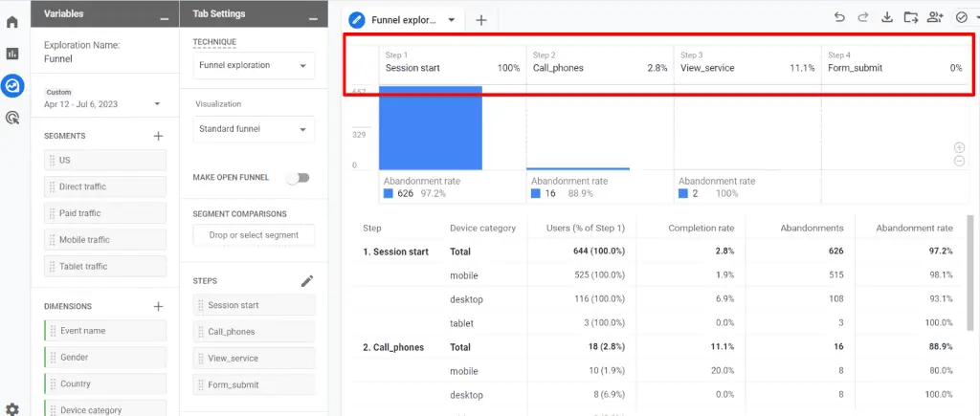
Task: Click the undo arrow icon
Action: click(x=839, y=17)
